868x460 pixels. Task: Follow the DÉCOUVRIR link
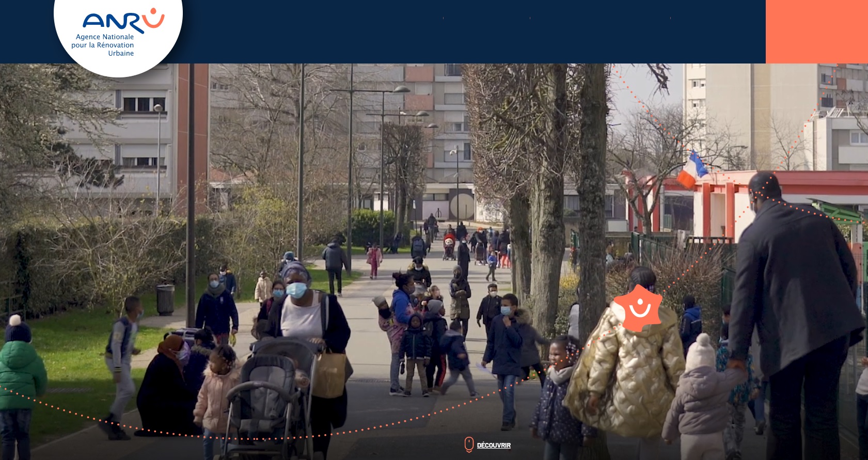point(494,446)
